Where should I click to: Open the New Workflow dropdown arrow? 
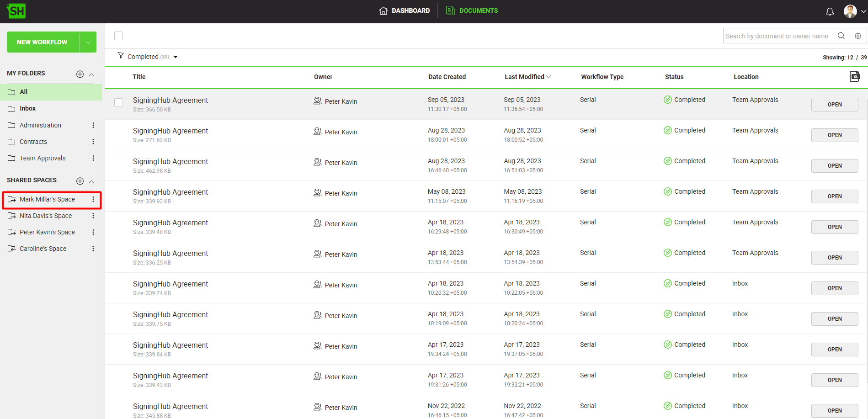[x=88, y=42]
